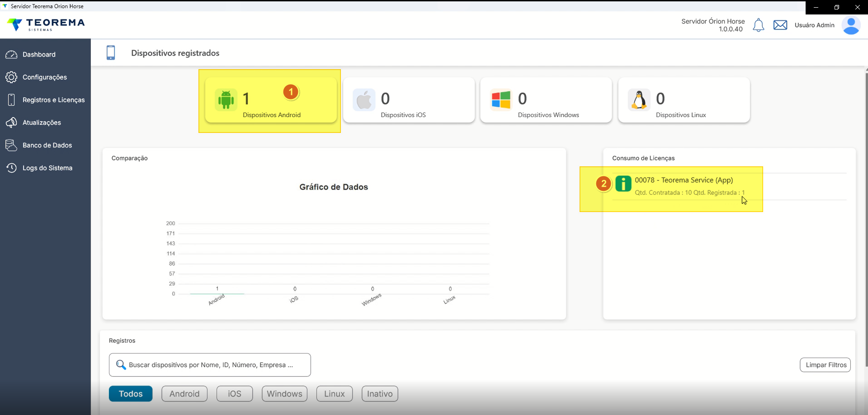This screenshot has height=415, width=868.
Task: Click the Logs do Sistema history icon
Action: click(11, 168)
